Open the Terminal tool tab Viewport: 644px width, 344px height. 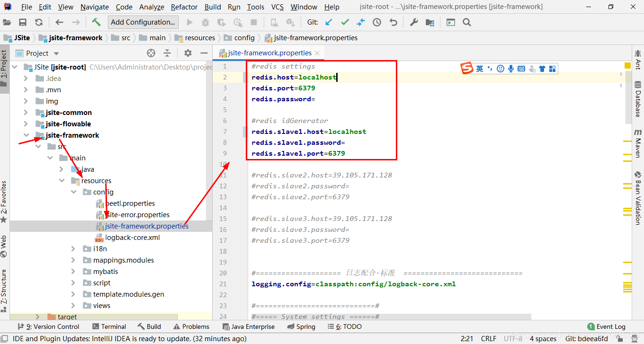tap(109, 326)
